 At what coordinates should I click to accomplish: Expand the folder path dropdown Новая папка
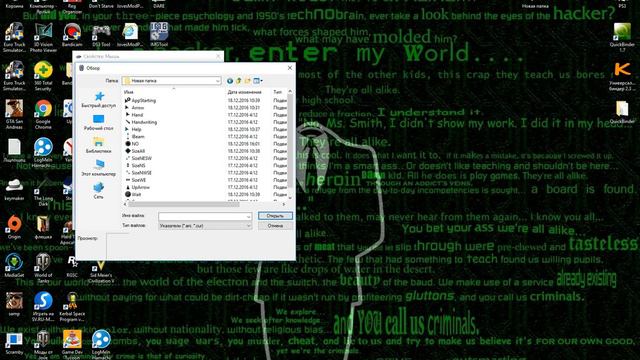click(218, 81)
